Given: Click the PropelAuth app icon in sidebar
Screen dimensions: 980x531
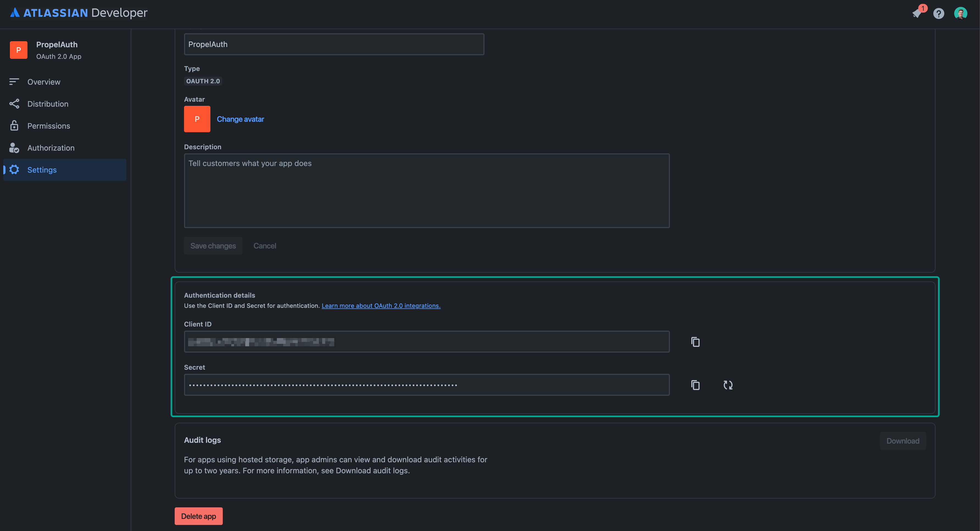Looking at the screenshot, I should (x=19, y=50).
